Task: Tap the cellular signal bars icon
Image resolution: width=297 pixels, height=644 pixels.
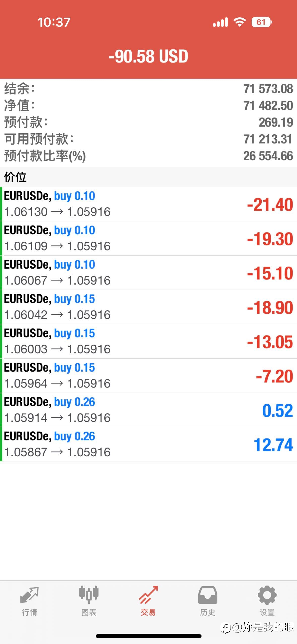Action: pyautogui.click(x=220, y=22)
